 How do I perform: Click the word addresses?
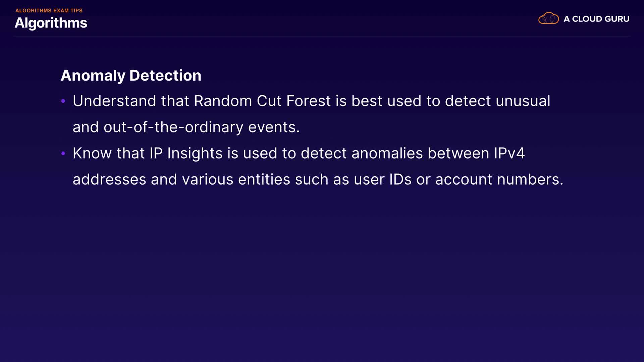109,180
